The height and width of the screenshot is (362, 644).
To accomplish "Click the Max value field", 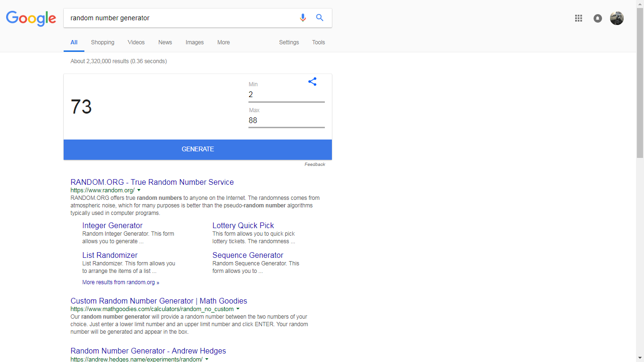I will pos(287,121).
